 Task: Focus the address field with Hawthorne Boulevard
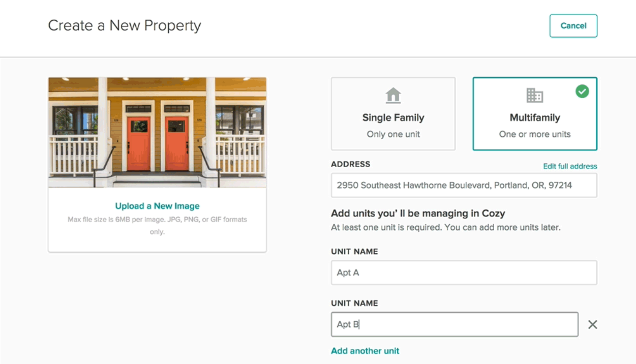pos(464,185)
